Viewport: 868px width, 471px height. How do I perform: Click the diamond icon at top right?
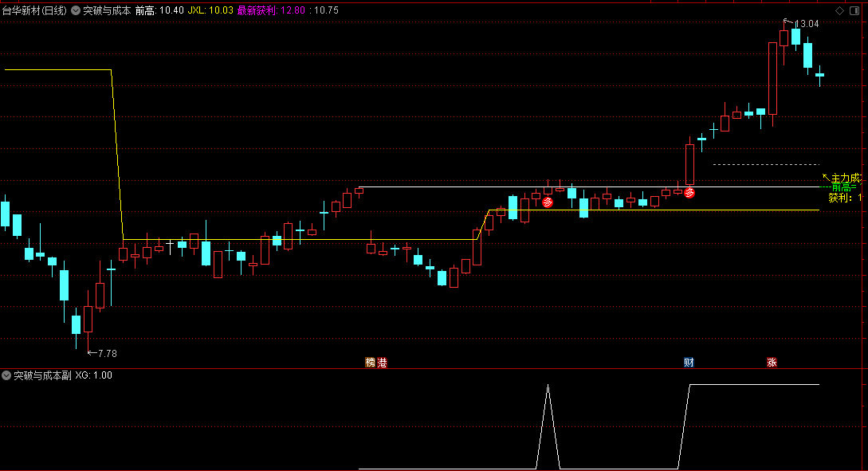pos(840,10)
